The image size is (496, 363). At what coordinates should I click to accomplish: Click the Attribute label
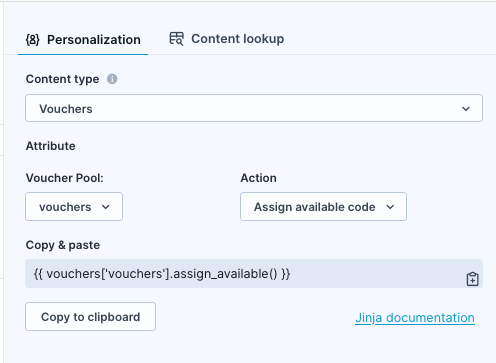[x=51, y=146]
